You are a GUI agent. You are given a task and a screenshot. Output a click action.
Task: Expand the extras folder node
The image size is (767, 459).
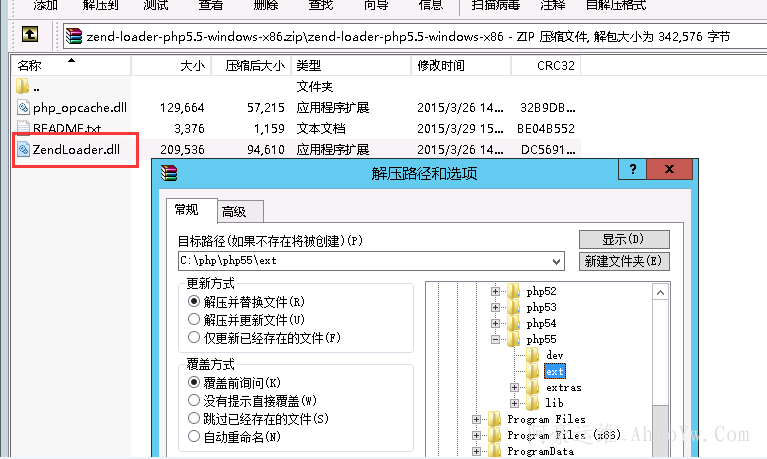pyautogui.click(x=514, y=387)
